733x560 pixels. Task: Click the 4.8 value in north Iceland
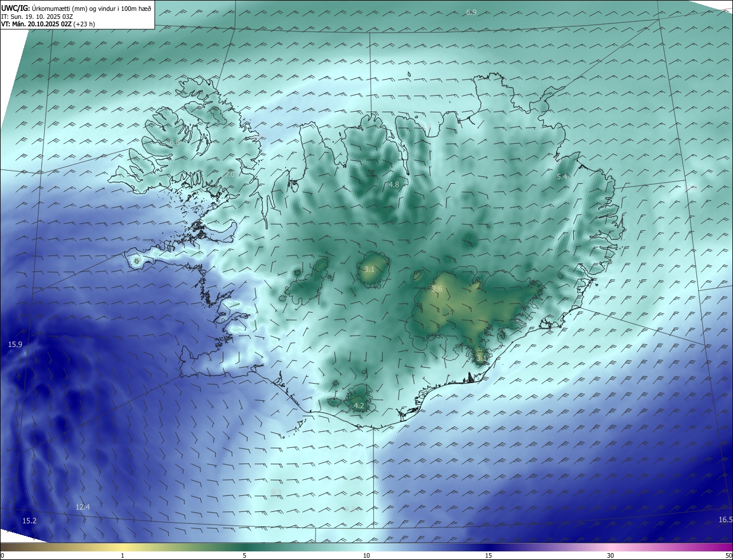click(x=394, y=185)
